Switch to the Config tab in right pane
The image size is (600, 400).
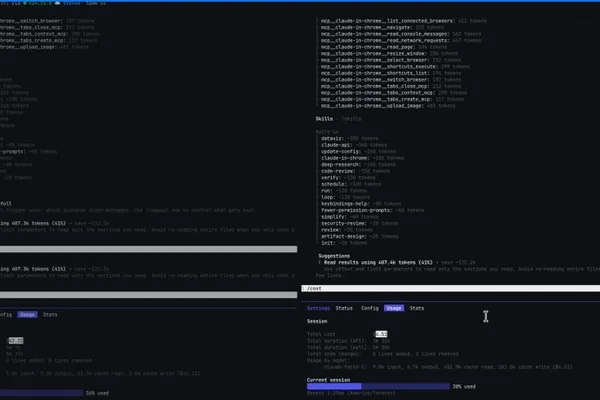pos(370,308)
